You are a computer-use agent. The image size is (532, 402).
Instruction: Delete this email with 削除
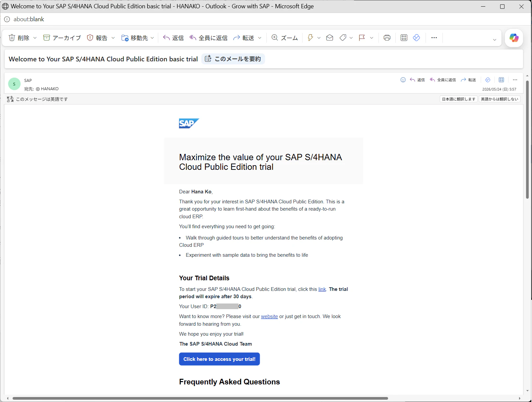[x=19, y=38]
